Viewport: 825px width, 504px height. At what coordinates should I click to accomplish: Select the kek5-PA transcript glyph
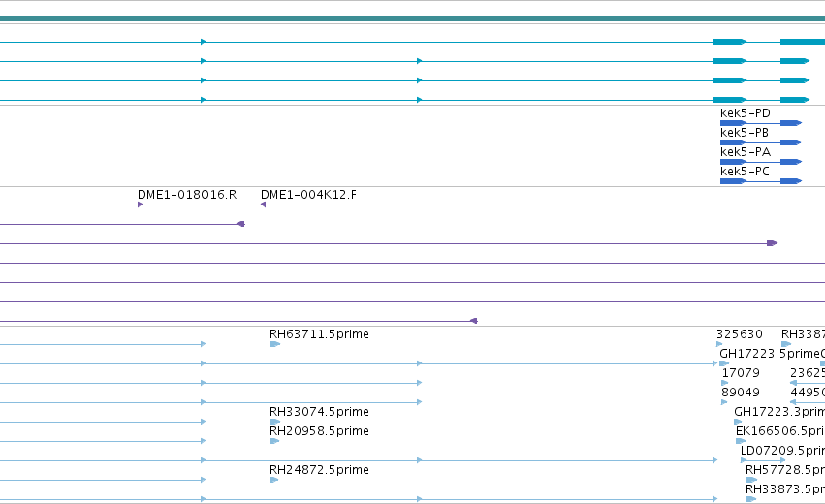click(761, 162)
